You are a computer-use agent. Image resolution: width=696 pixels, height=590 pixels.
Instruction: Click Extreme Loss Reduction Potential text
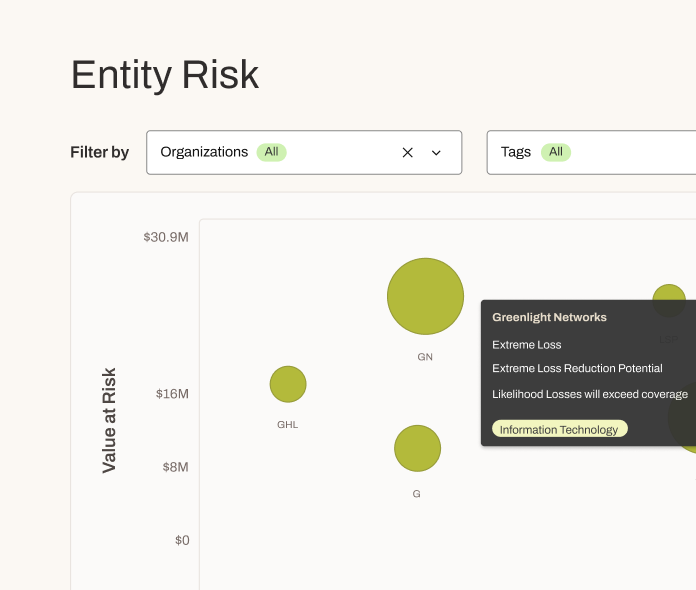pos(577,368)
